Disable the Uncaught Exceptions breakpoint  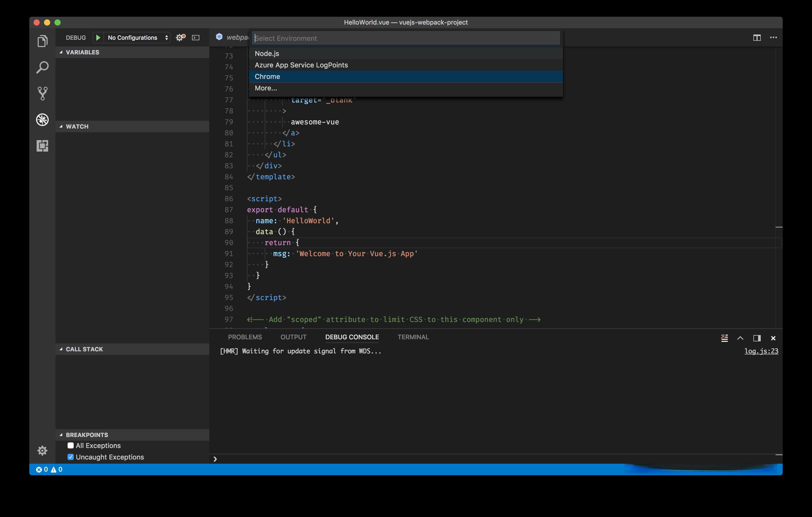pyautogui.click(x=70, y=457)
